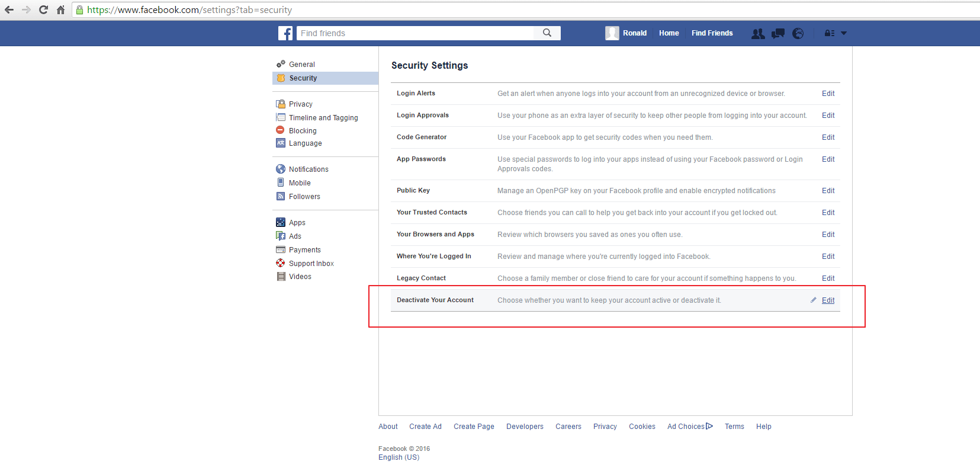980x474 pixels.
Task: Open Timeline and Tagging settings label
Action: pyautogui.click(x=323, y=118)
